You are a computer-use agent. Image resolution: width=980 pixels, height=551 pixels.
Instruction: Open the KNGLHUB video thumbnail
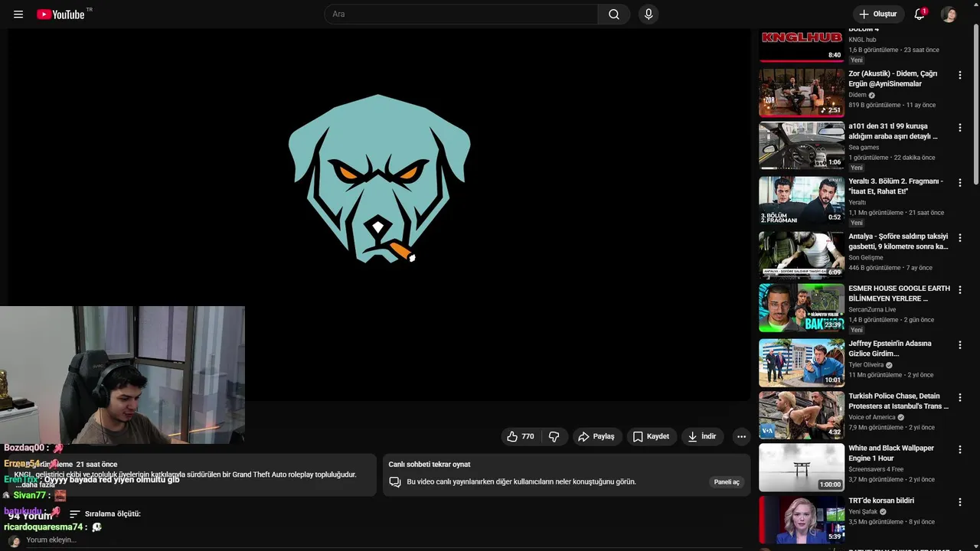coord(802,45)
